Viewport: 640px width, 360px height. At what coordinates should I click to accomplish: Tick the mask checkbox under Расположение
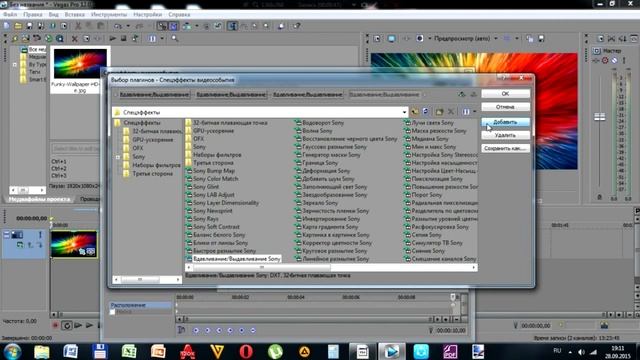(112, 312)
